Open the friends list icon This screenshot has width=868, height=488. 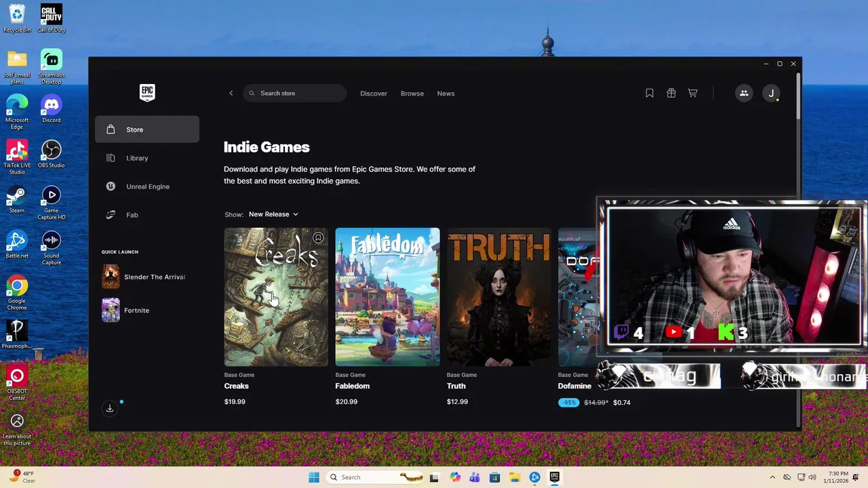coord(744,94)
